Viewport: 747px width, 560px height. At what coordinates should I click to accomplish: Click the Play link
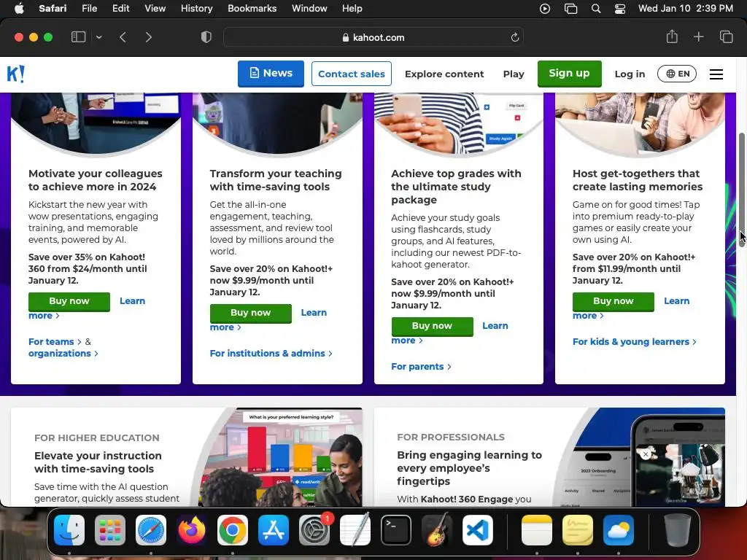coord(514,74)
